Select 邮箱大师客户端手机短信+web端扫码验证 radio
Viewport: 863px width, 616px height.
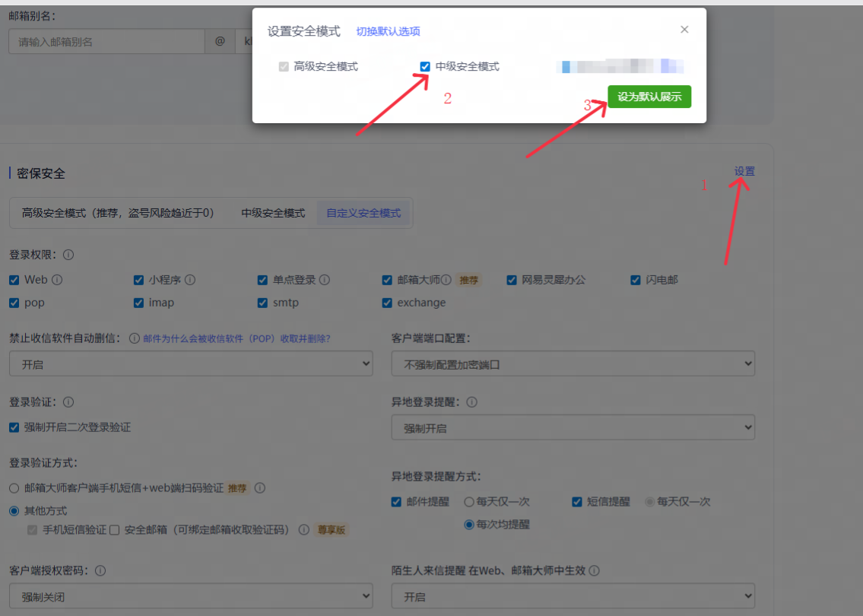[14, 488]
